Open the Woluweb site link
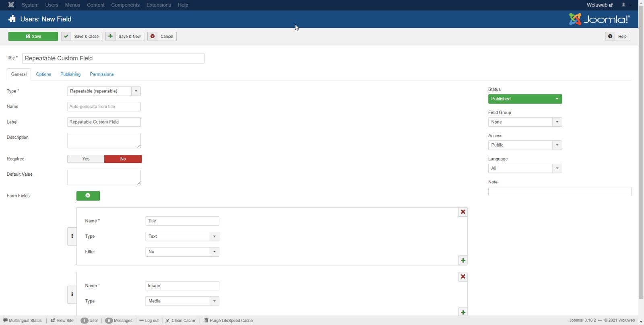 click(599, 5)
